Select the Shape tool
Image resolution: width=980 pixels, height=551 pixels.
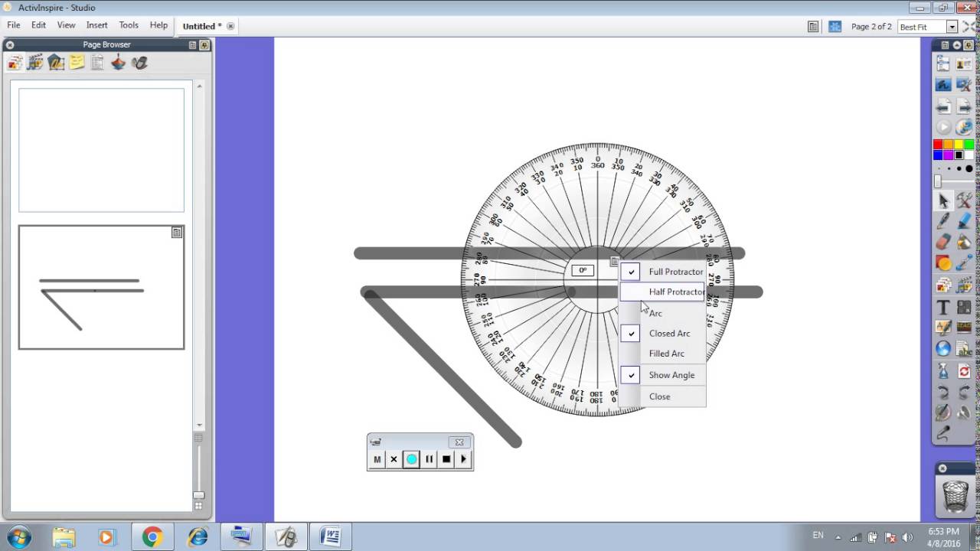pyautogui.click(x=943, y=262)
